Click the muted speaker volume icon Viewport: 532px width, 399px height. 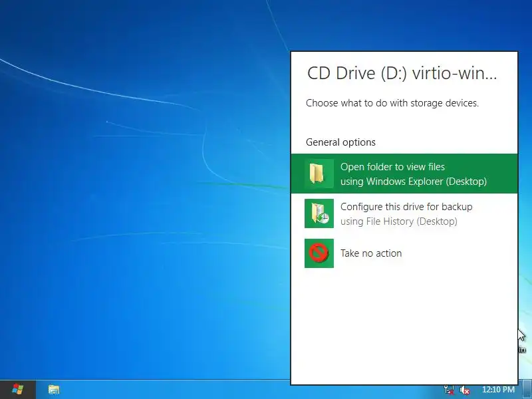(x=465, y=390)
